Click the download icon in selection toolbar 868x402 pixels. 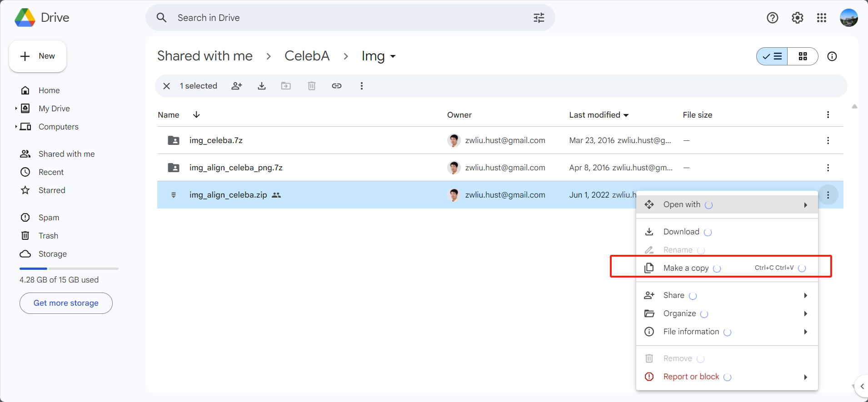[x=262, y=86]
